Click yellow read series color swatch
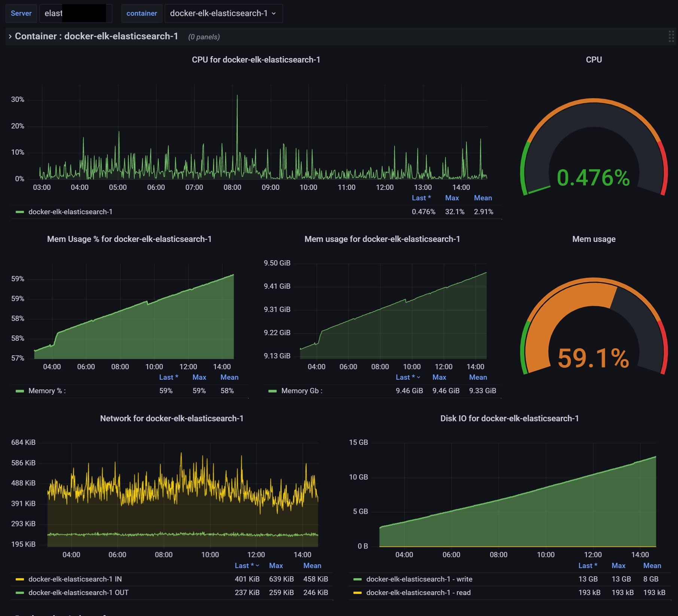This screenshot has width=678, height=616. coord(358,593)
